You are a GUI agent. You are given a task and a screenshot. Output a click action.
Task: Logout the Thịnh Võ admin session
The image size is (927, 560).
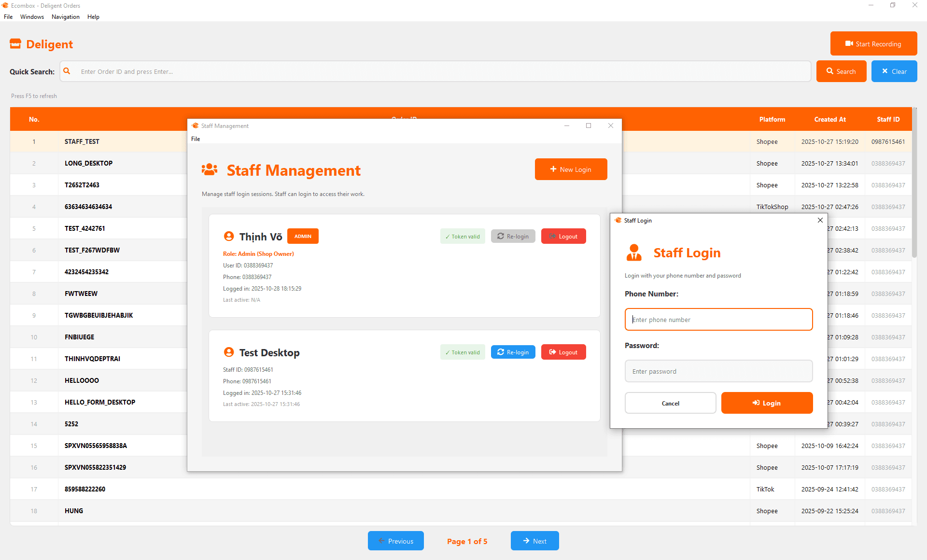click(x=563, y=236)
